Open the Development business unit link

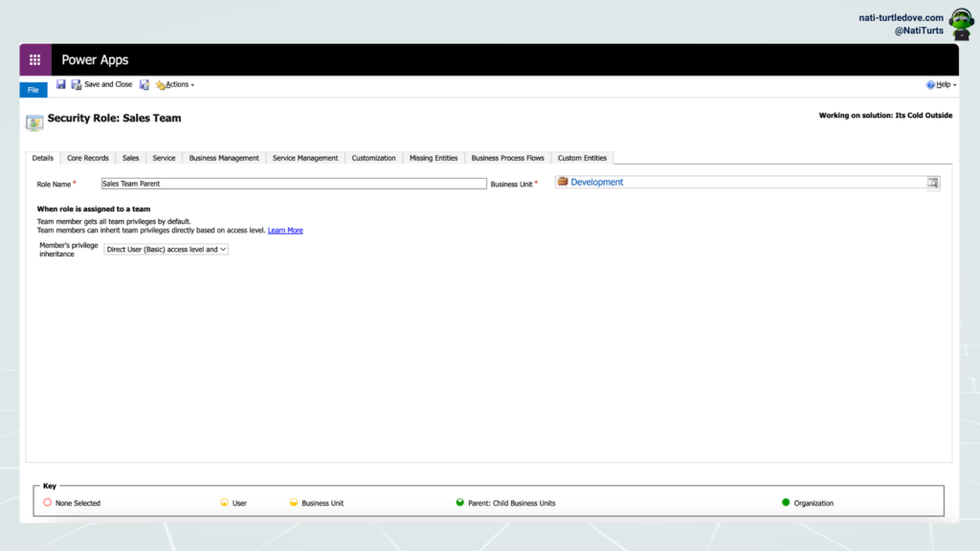coord(596,182)
